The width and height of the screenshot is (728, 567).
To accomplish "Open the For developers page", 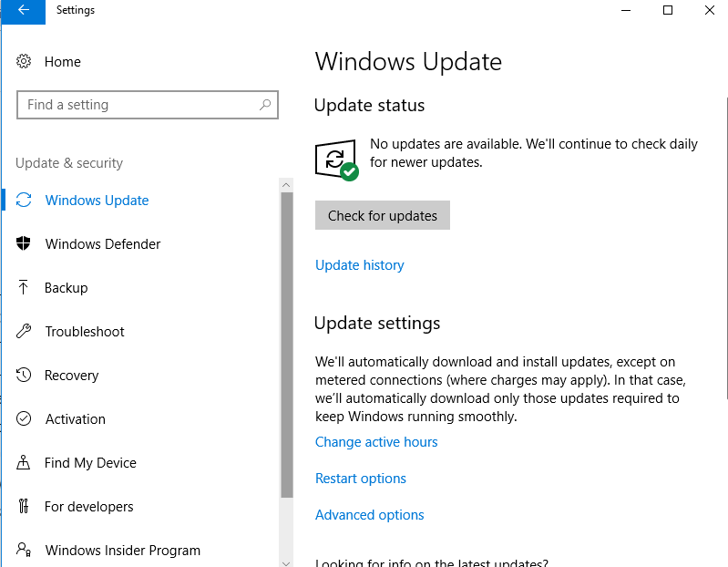I will 89,507.
